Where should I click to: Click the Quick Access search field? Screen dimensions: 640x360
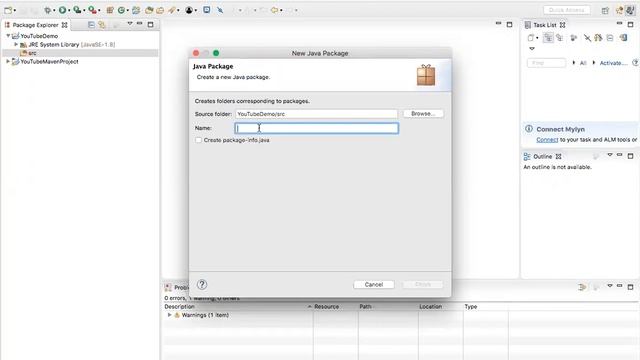tap(567, 10)
